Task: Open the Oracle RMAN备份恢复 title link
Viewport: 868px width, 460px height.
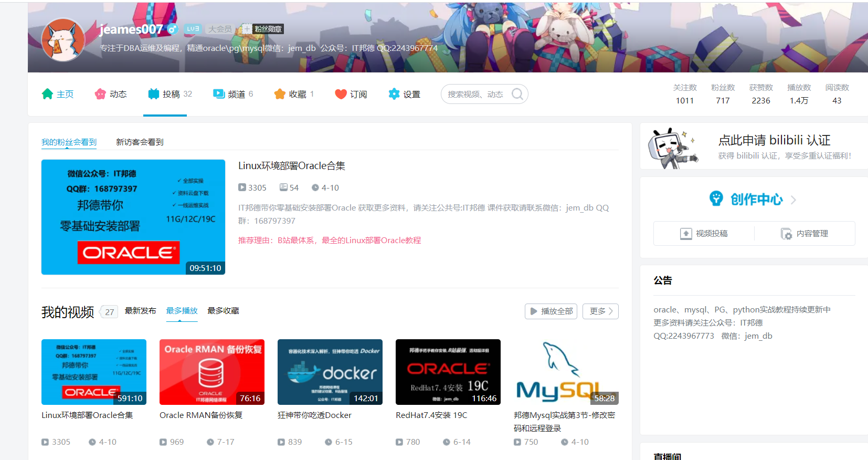Action: pyautogui.click(x=201, y=415)
